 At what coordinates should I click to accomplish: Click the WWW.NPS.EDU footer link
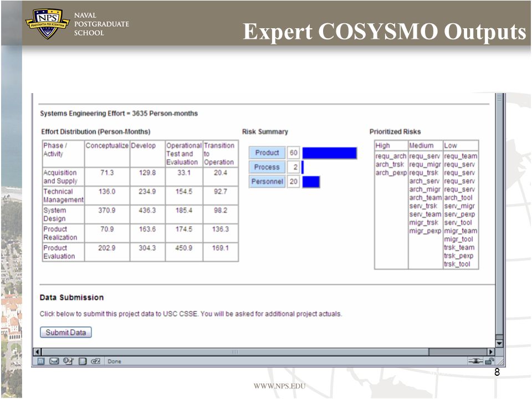279,386
